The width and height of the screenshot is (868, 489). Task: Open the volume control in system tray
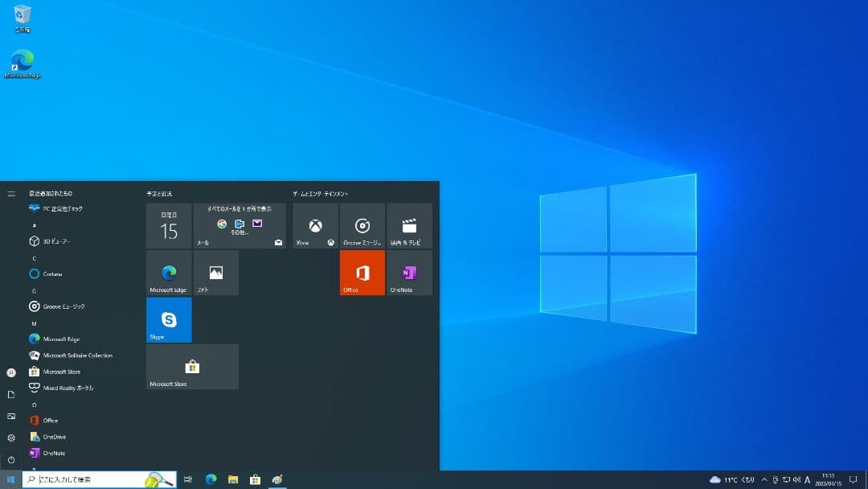(796, 479)
